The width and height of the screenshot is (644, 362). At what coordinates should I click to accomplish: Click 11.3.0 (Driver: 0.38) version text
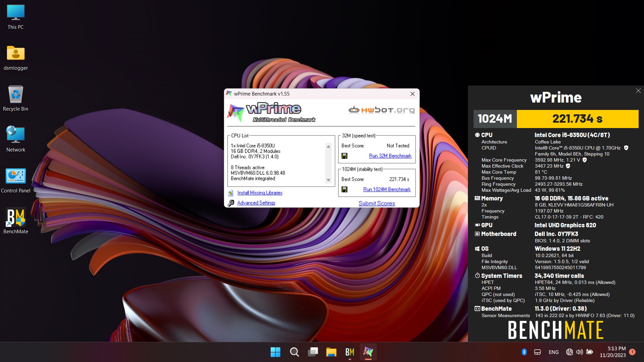(x=560, y=309)
